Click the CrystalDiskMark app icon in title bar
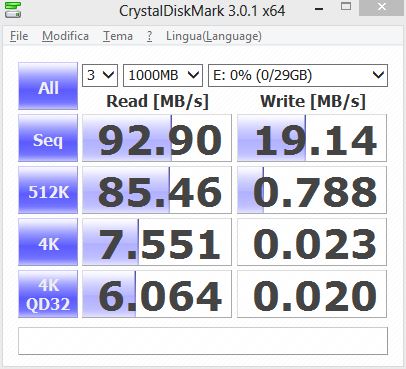406x369 pixels. coord(13,9)
